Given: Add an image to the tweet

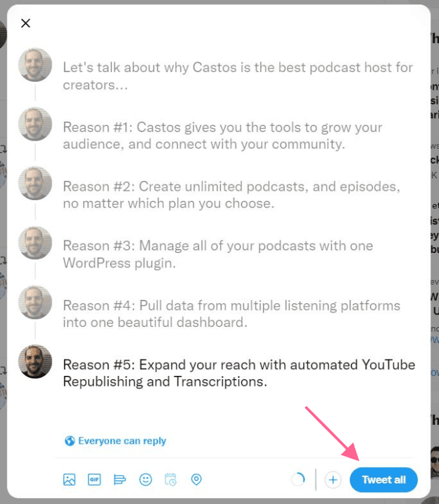Looking at the screenshot, I should 69,480.
